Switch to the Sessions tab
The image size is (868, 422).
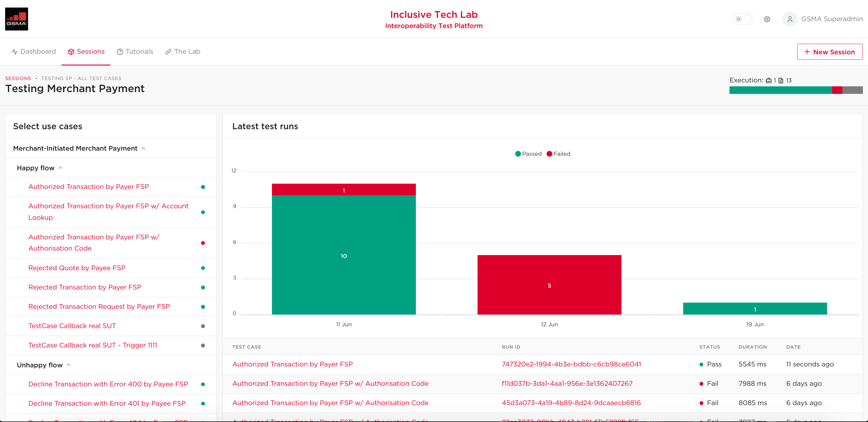[x=86, y=52]
